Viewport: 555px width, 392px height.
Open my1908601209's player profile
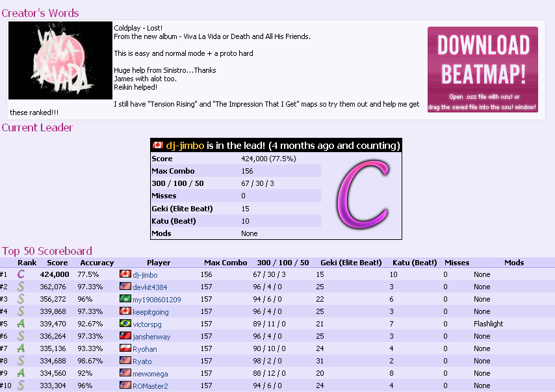pyautogui.click(x=157, y=300)
